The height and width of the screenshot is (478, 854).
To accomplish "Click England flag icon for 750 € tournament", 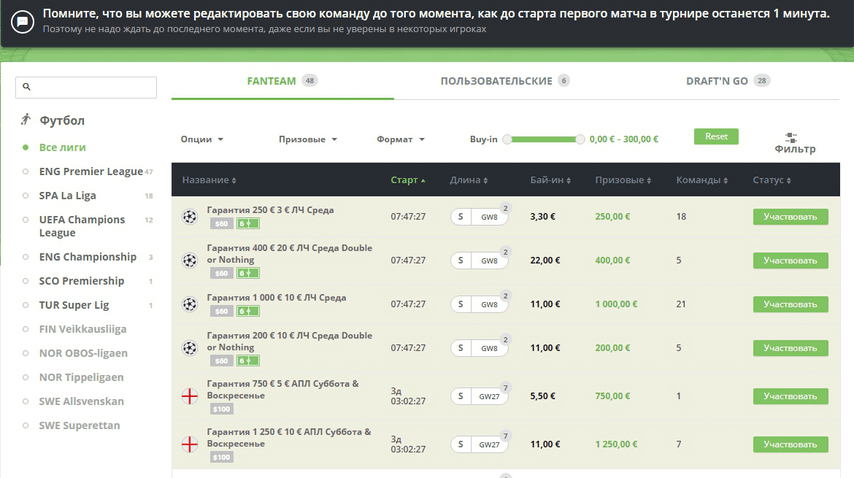I will coord(189,397).
